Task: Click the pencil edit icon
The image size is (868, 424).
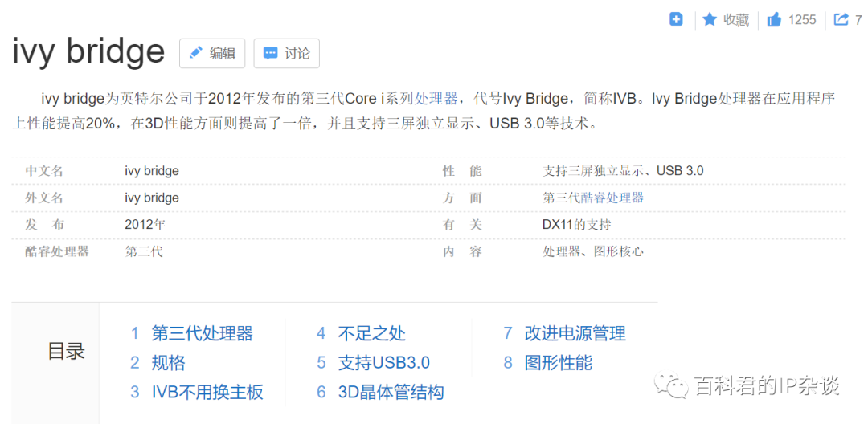Action: coord(196,53)
